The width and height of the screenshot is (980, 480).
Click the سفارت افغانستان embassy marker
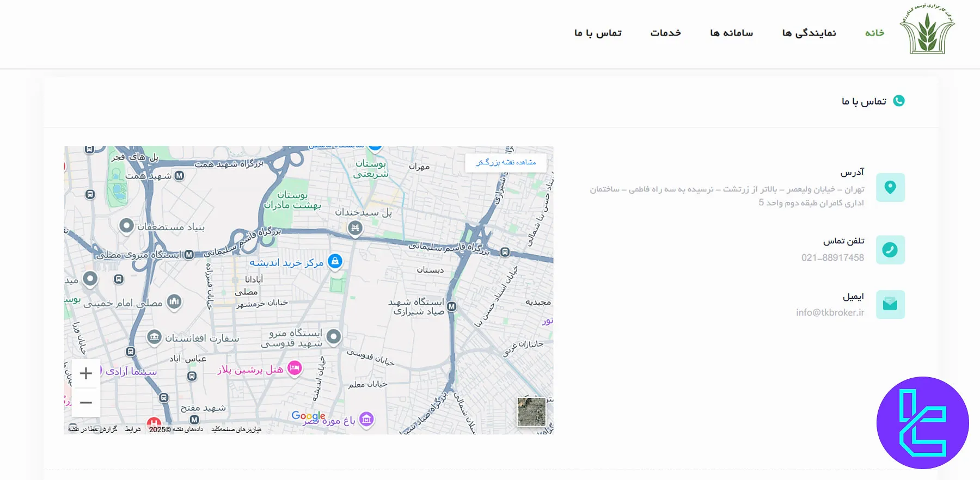[154, 337]
